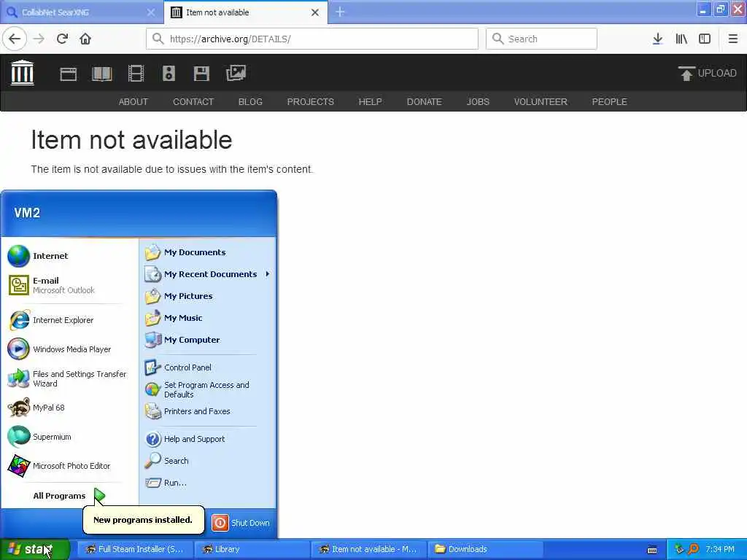Launch Internet from Start menu
This screenshot has width=747, height=560.
69,256
